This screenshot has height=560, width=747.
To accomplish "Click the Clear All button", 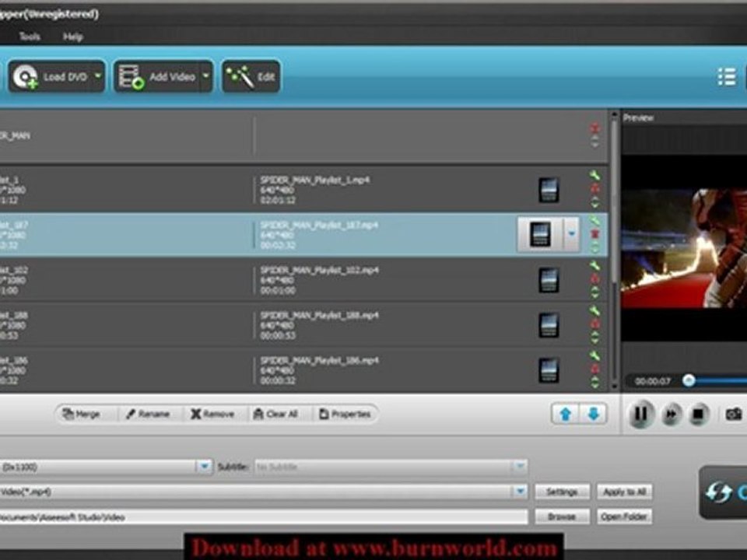I will coord(275,414).
